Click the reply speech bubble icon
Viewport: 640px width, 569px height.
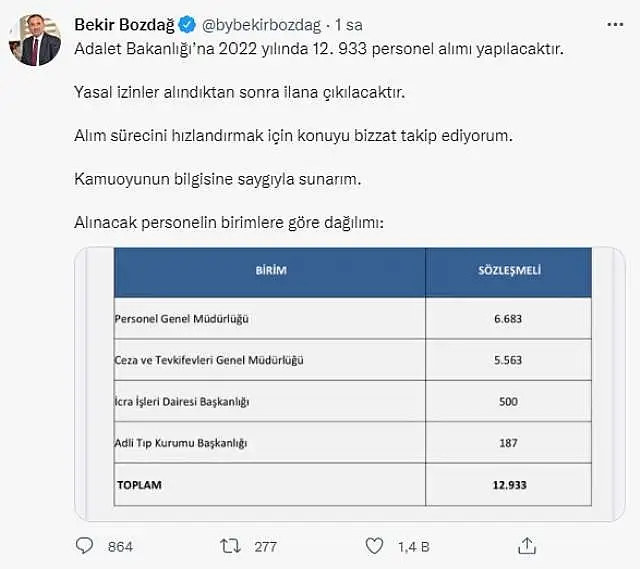click(x=84, y=546)
